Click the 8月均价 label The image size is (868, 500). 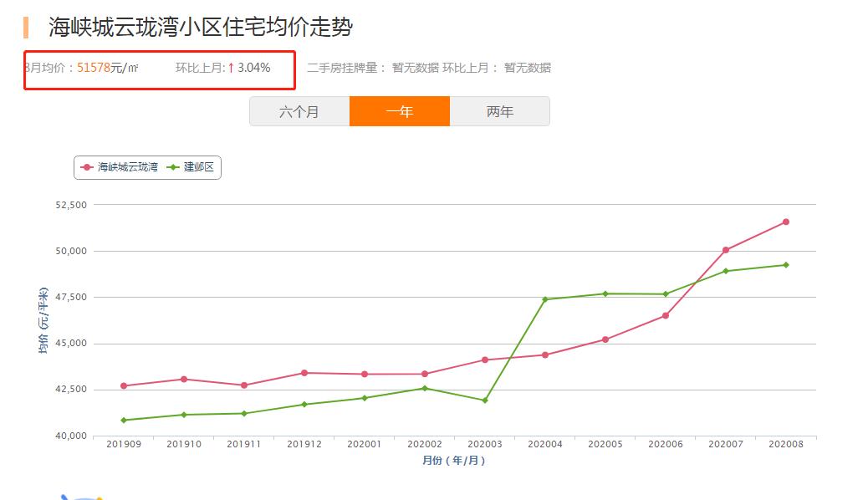click(49, 68)
